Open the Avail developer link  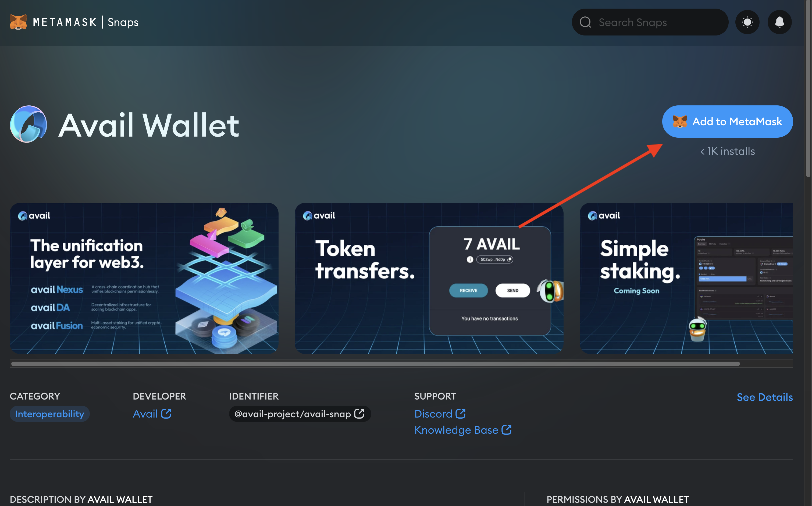[145, 414]
